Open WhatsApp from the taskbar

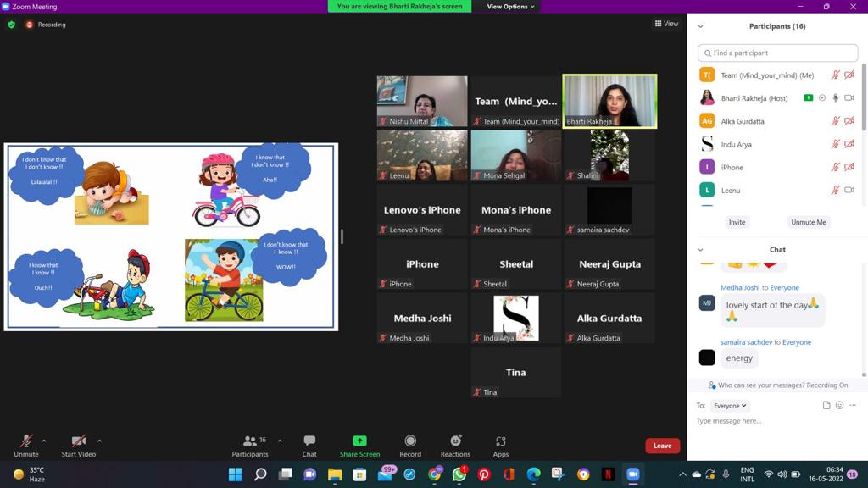459,474
